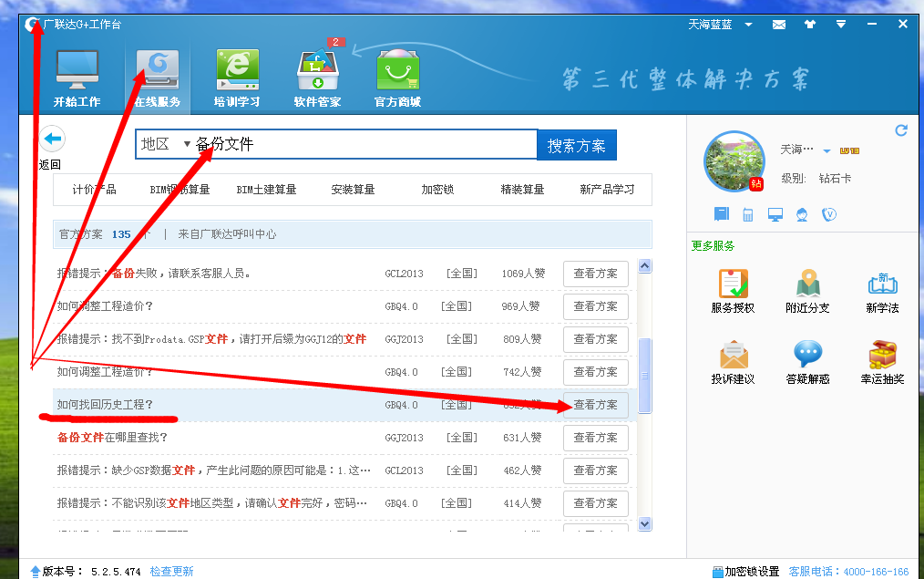View solution for 如何调整工程造价 969人赞 row

coord(596,306)
